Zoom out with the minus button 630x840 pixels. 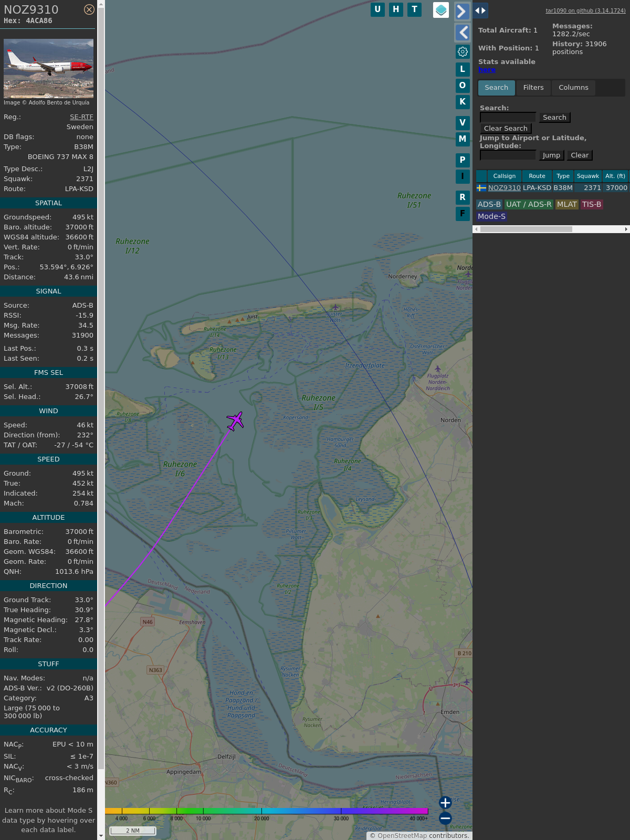(445, 818)
